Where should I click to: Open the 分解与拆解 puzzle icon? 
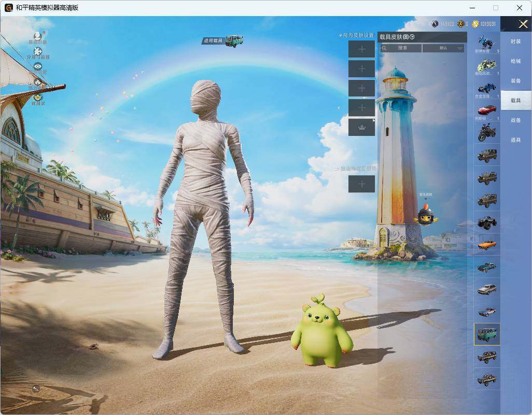[38, 51]
